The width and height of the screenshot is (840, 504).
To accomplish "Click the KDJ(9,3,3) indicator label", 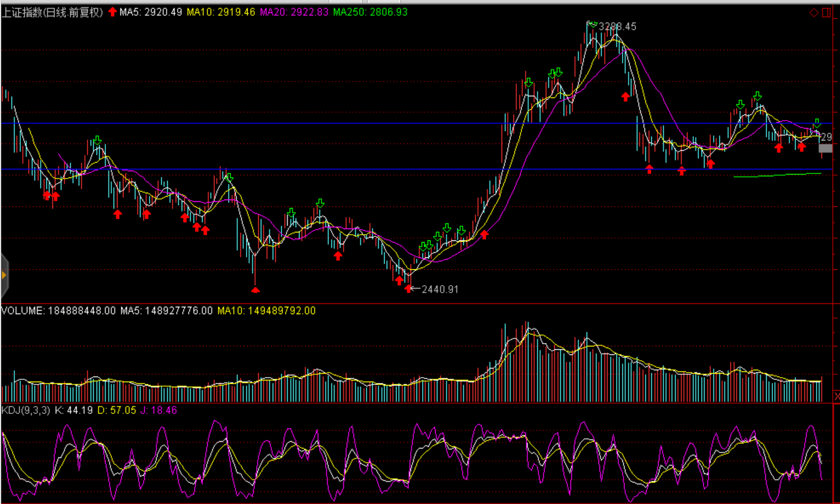I will (x=26, y=410).
